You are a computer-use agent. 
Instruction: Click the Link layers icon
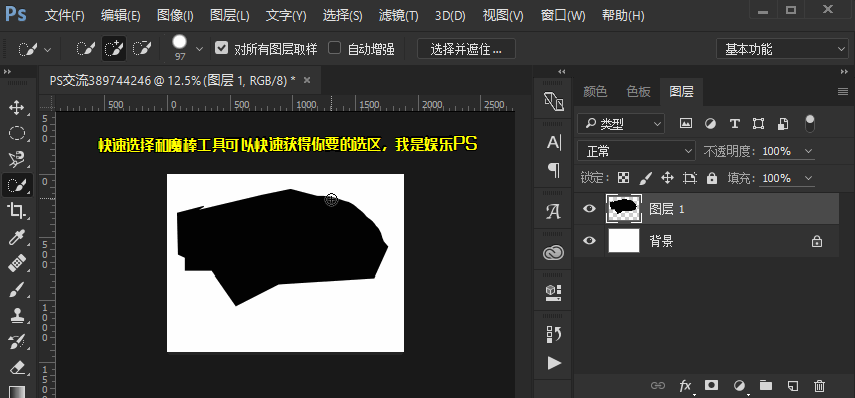click(x=658, y=385)
